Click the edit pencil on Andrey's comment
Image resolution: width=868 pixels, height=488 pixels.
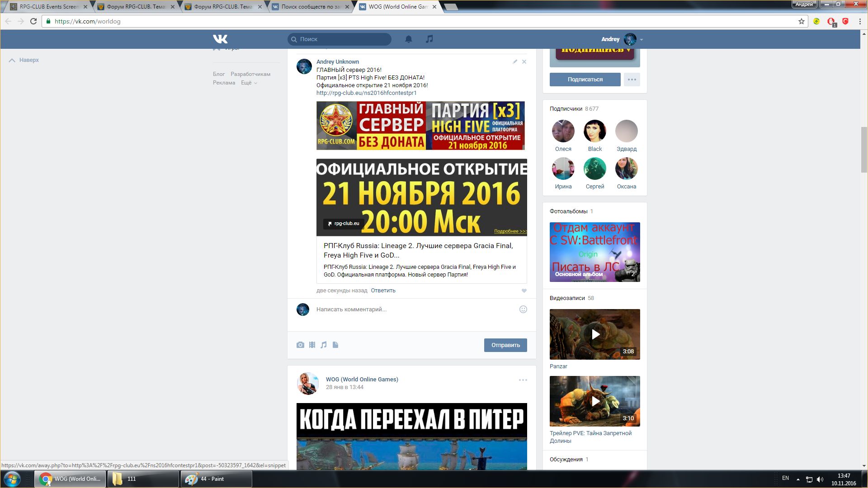click(515, 62)
